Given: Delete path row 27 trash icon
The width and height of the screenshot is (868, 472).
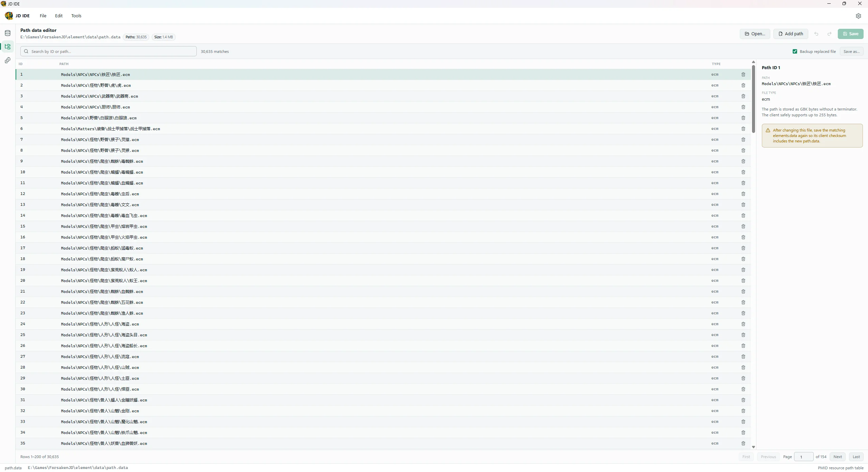Looking at the screenshot, I should (743, 357).
